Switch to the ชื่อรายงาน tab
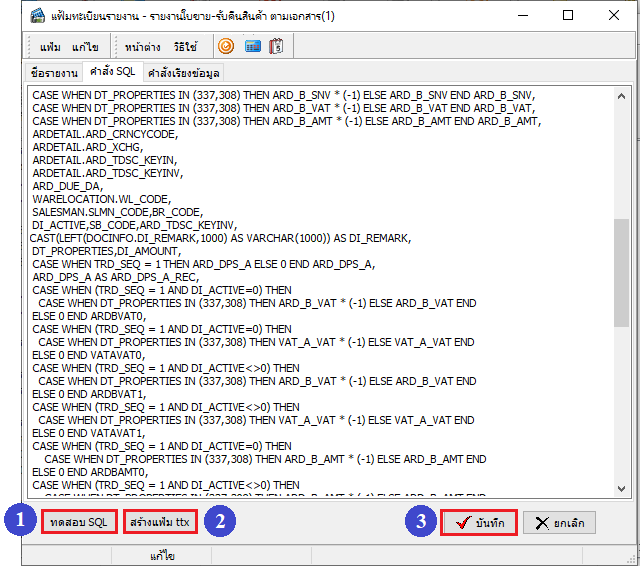640x566 pixels. pyautogui.click(x=54, y=73)
